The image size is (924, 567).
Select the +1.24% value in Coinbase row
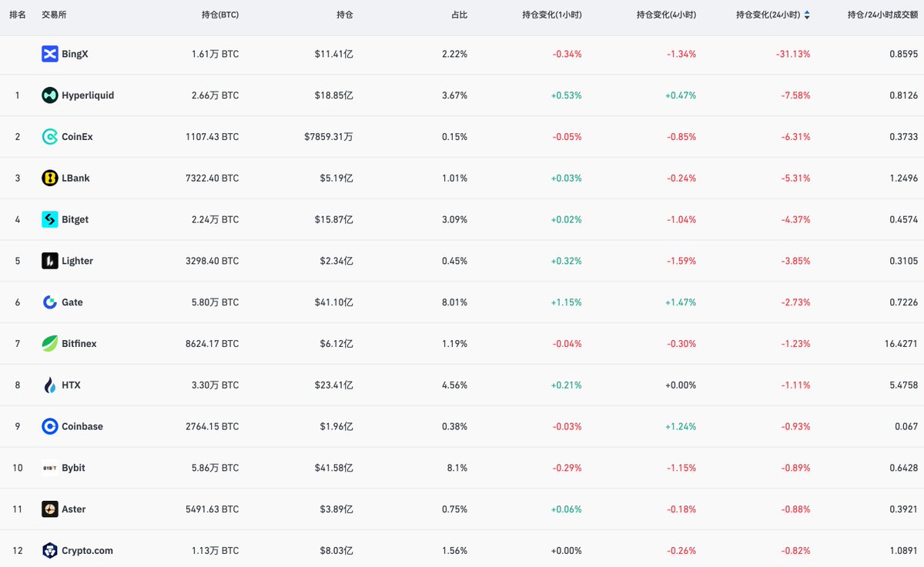681,426
